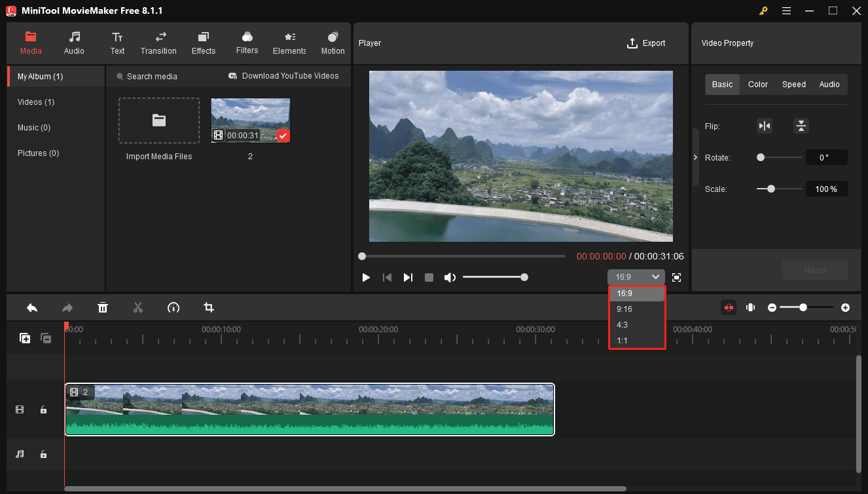
Task: Click the Export button
Action: tap(646, 43)
